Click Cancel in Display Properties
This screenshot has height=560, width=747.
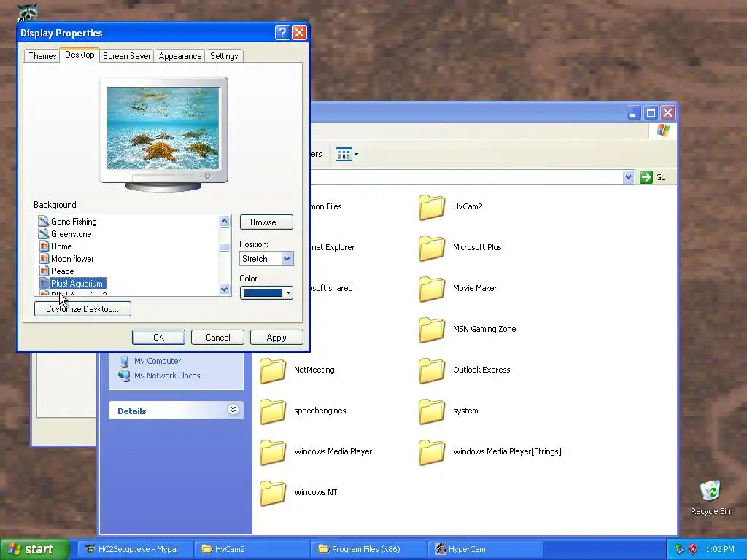tap(217, 337)
